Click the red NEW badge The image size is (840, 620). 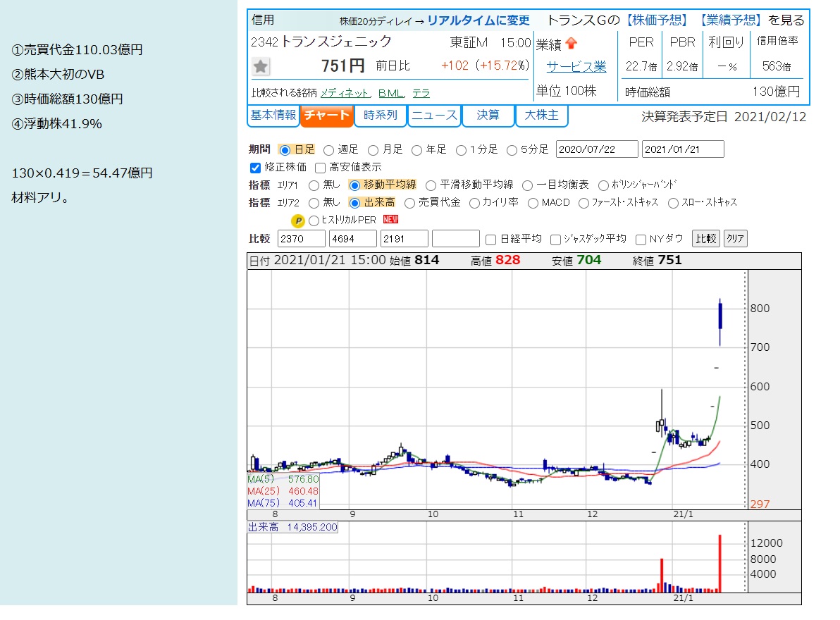tap(390, 220)
